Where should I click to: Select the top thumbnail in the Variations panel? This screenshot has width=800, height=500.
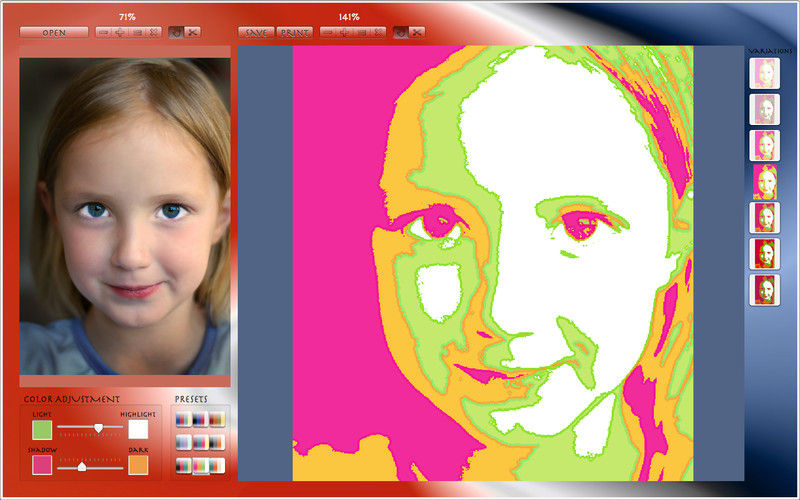tap(764, 73)
